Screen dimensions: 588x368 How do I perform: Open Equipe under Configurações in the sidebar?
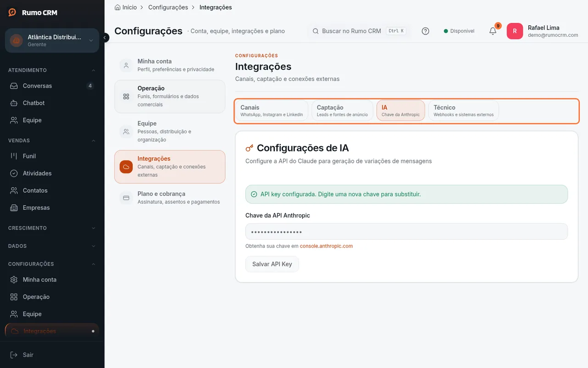click(52, 314)
